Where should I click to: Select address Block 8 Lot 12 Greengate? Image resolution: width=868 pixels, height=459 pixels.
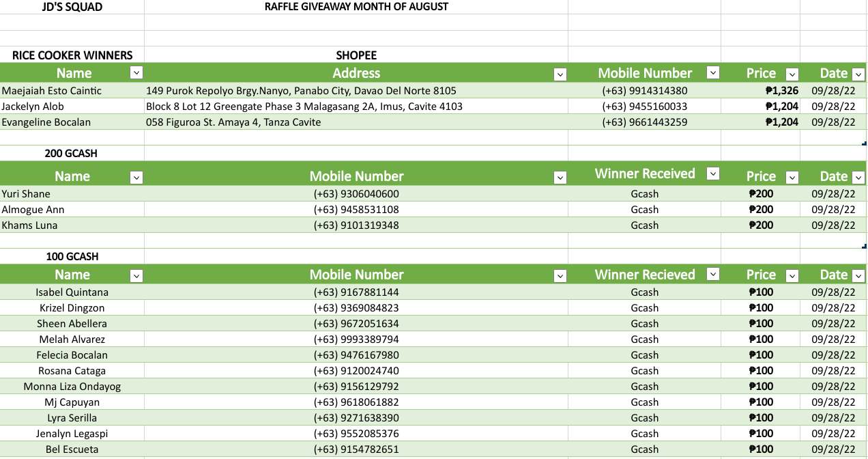[304, 107]
